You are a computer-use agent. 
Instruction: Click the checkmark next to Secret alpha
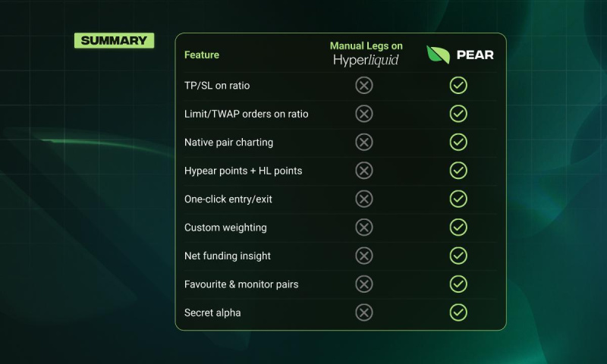458,312
